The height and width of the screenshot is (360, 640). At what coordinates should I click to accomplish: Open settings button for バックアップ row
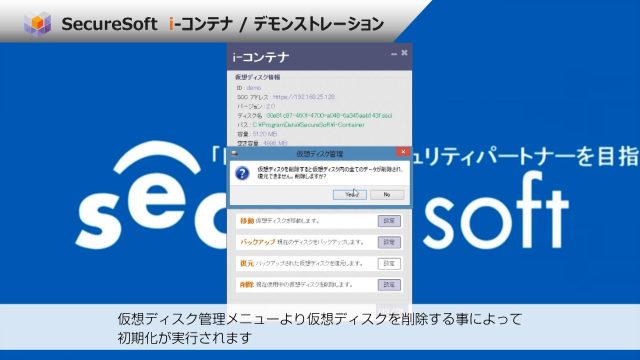[389, 242]
